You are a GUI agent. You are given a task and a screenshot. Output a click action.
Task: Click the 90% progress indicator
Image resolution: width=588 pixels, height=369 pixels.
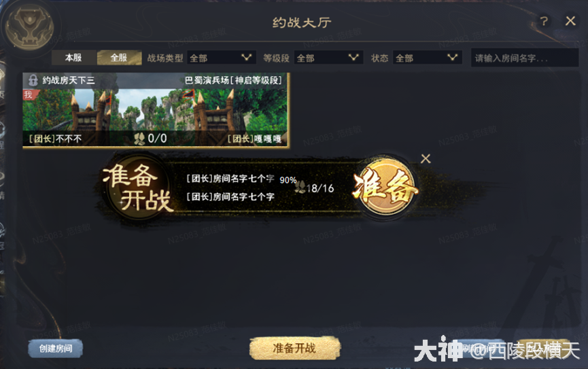click(x=288, y=180)
